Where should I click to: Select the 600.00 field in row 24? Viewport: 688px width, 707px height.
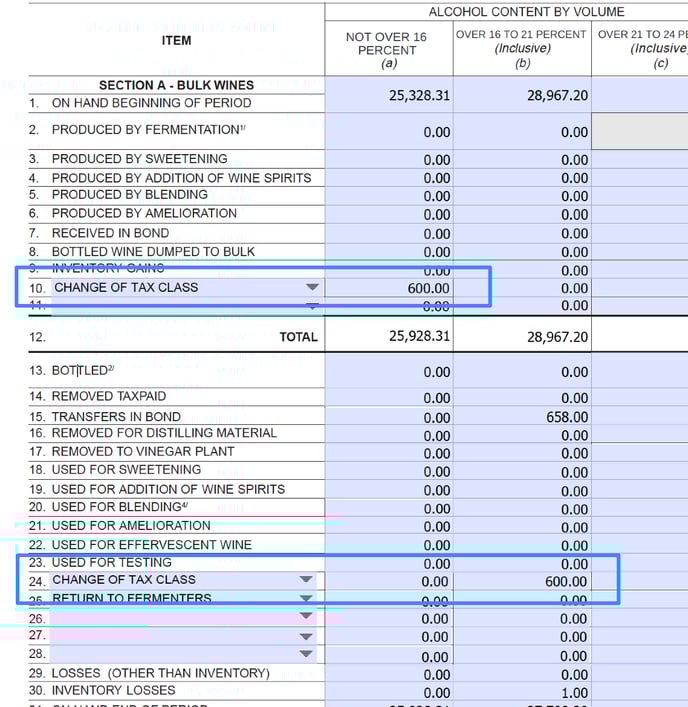522,581
